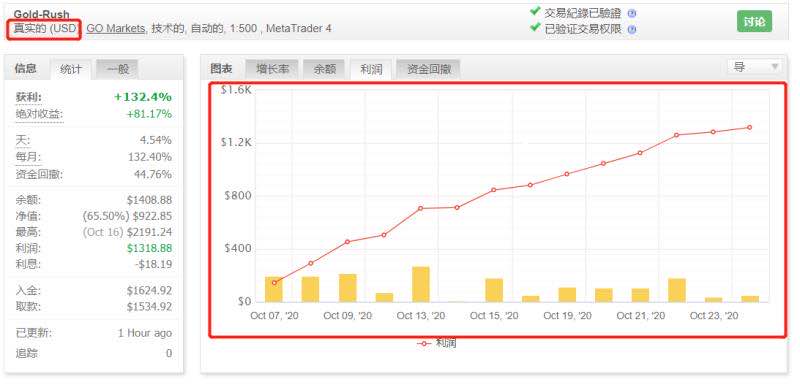Click the 每月 monthly label
800x390 pixels.
coord(29,157)
